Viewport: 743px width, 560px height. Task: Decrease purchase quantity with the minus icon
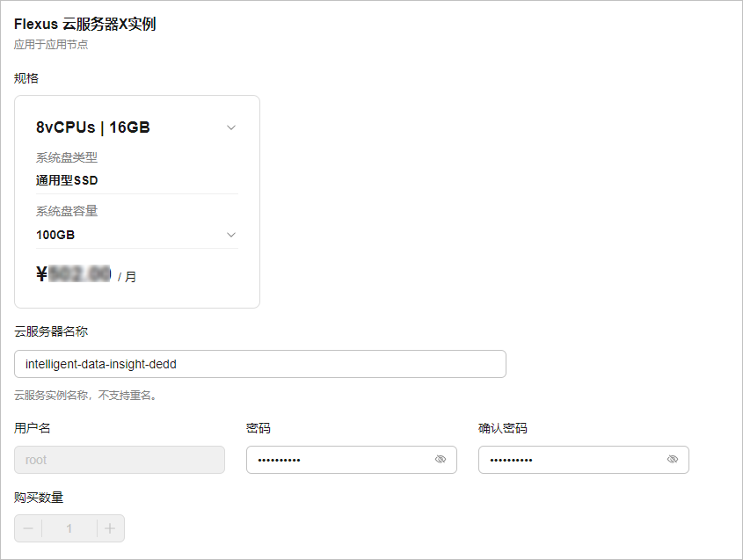28,528
